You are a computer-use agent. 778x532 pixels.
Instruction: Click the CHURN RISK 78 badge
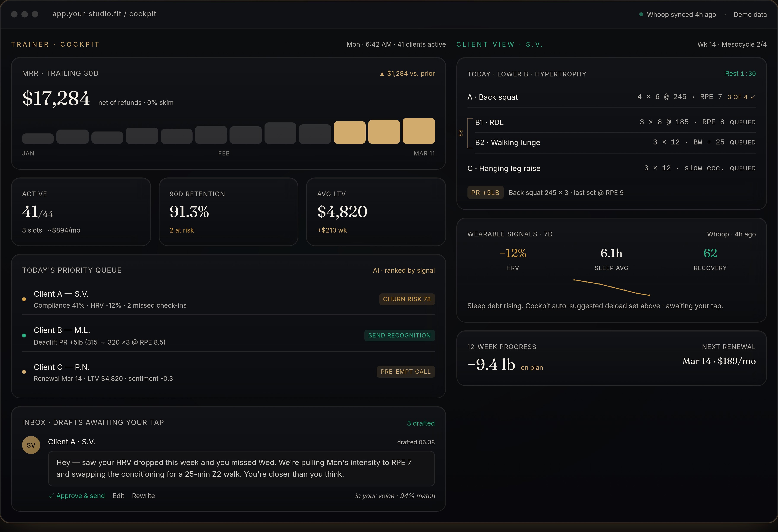[x=407, y=299]
